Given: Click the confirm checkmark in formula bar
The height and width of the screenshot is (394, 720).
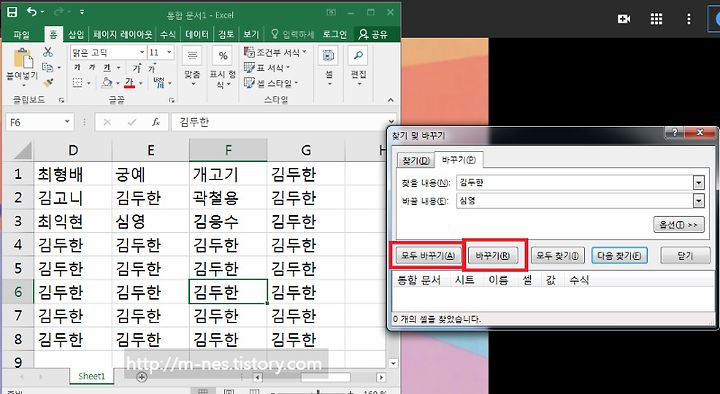Looking at the screenshot, I should coord(132,122).
